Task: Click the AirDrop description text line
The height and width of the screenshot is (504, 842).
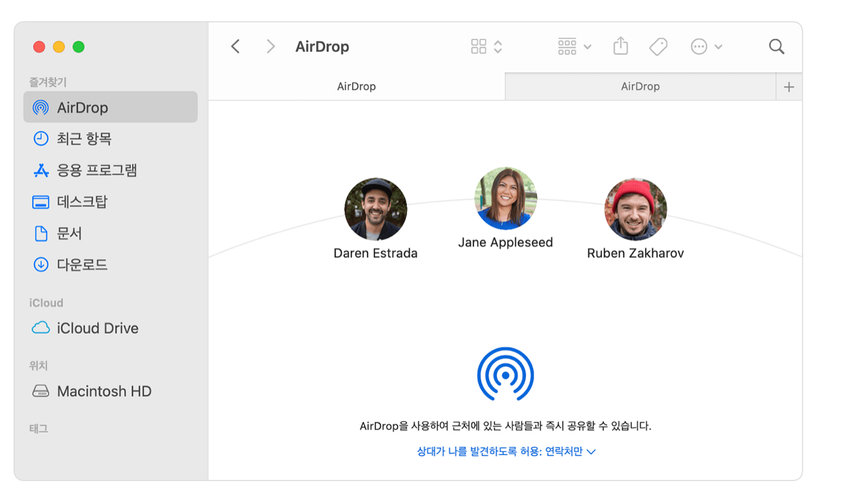Action: click(506, 426)
